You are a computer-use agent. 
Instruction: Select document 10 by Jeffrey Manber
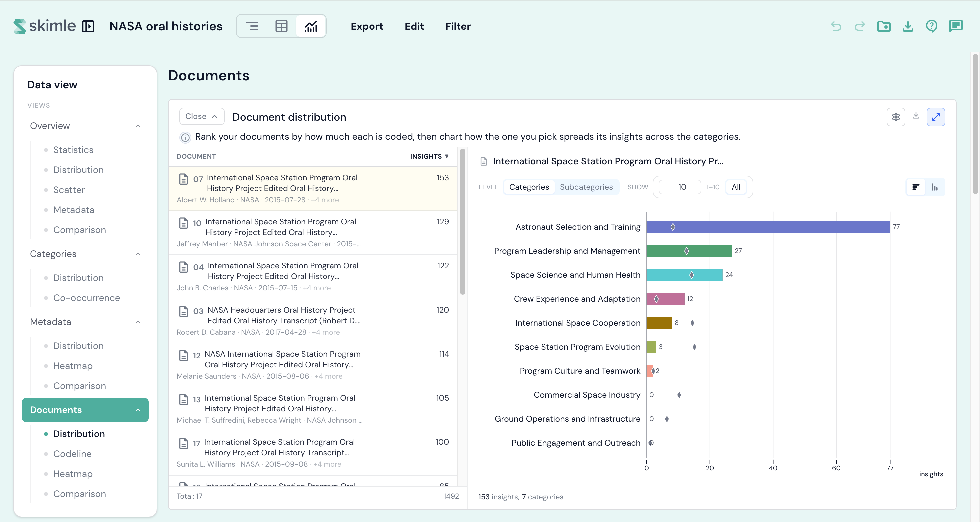coord(313,232)
